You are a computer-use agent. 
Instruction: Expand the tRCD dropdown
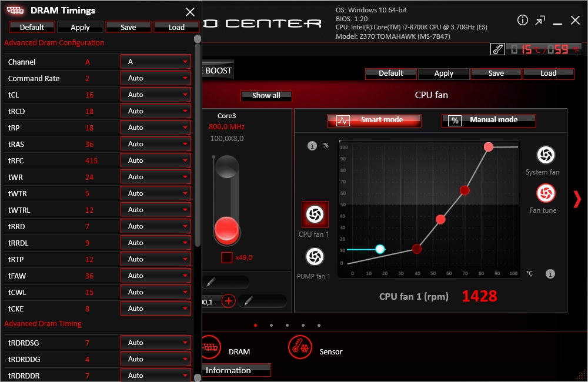click(156, 111)
